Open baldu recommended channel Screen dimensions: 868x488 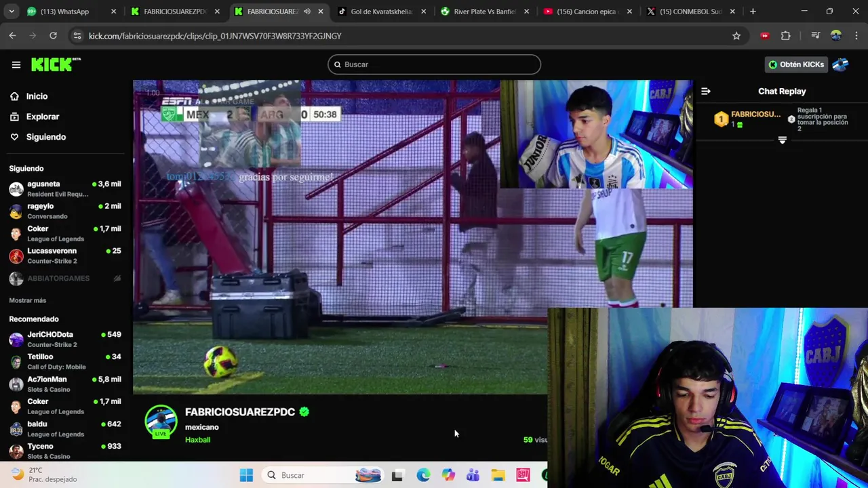click(65, 428)
